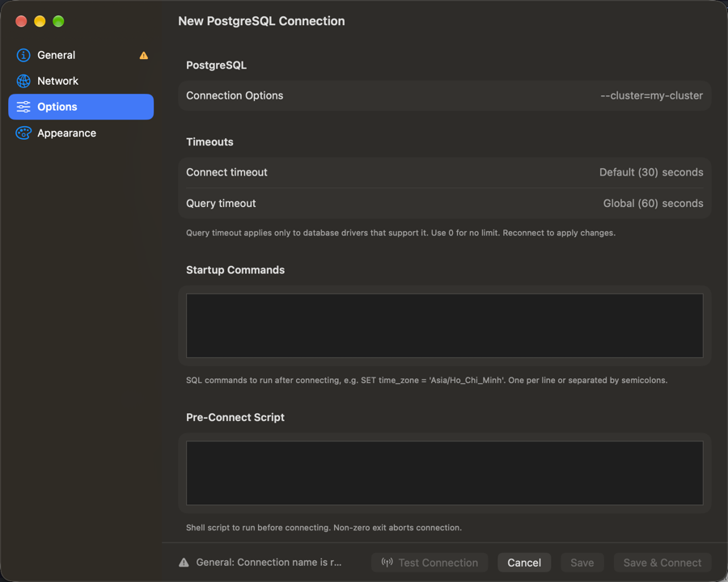Click the antenna icon on Test Connection

(387, 563)
